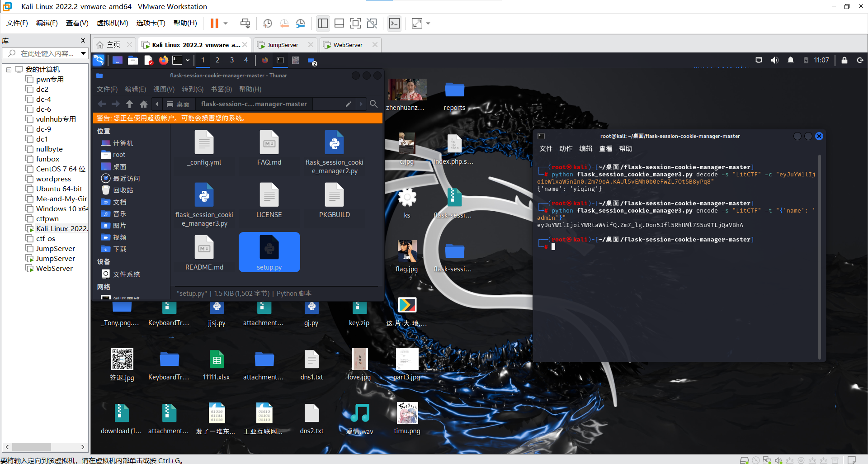The width and height of the screenshot is (868, 464).
Task: Edit the Thunar location path with pencil icon
Action: click(x=348, y=104)
